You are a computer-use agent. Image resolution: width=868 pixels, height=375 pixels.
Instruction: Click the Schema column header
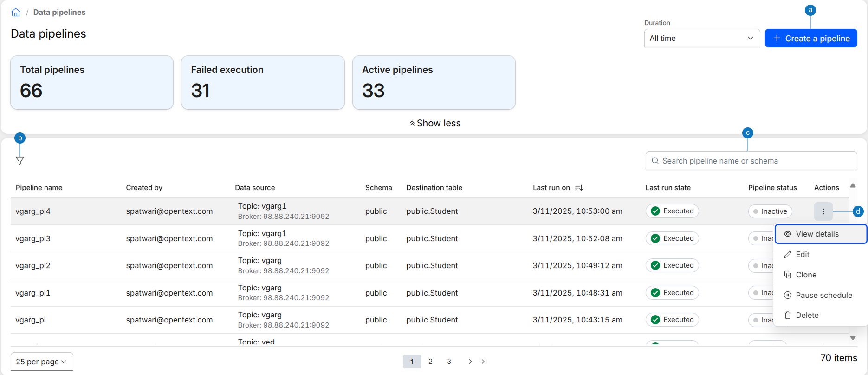pos(379,188)
